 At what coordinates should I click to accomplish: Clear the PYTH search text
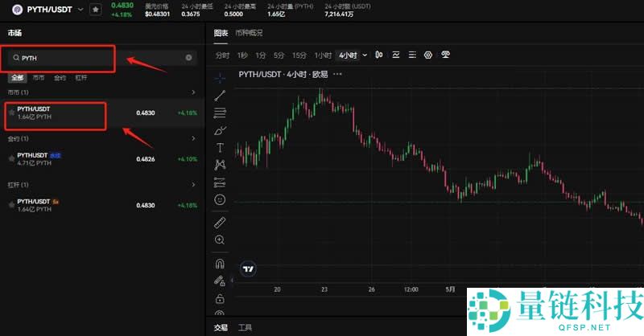(189, 58)
